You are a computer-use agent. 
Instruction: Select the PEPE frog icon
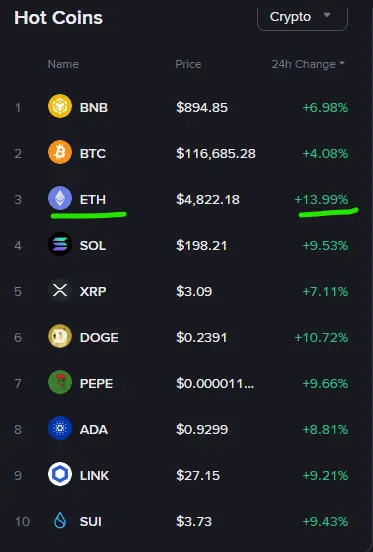coord(60,382)
